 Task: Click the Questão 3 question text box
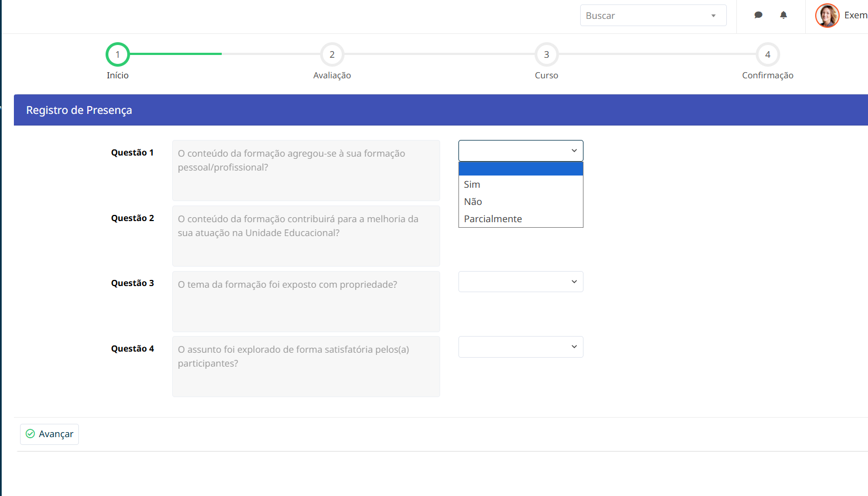pos(306,302)
